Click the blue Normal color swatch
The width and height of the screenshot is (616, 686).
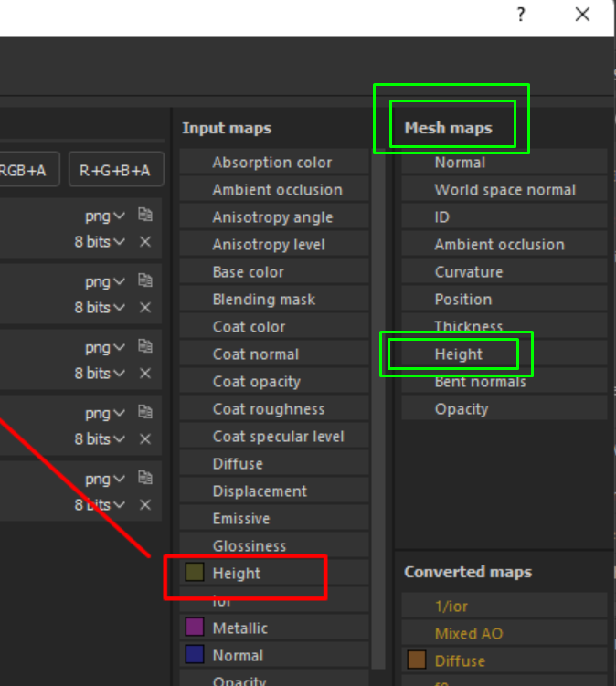pyautogui.click(x=194, y=655)
